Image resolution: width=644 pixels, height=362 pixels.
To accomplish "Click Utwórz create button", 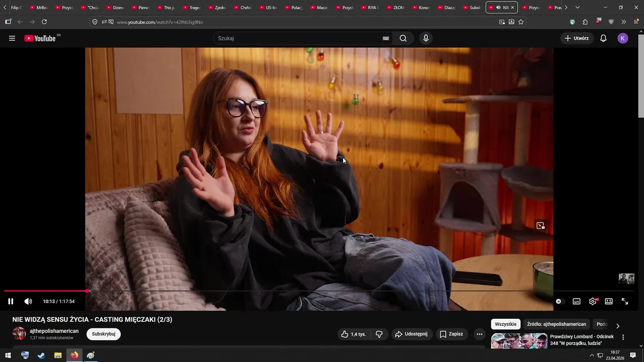I will click(577, 38).
